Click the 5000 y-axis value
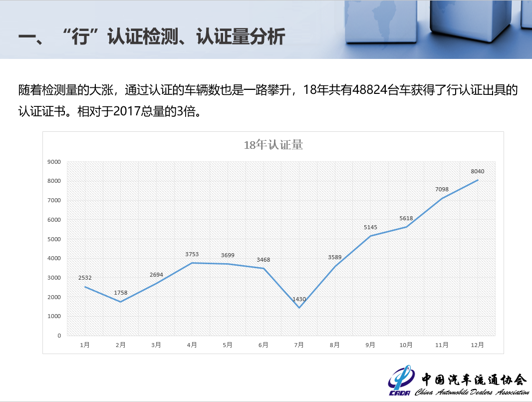The width and height of the screenshot is (532, 402). [54, 239]
